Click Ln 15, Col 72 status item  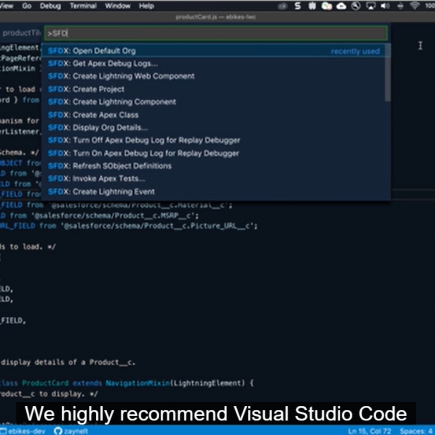click(x=370, y=431)
